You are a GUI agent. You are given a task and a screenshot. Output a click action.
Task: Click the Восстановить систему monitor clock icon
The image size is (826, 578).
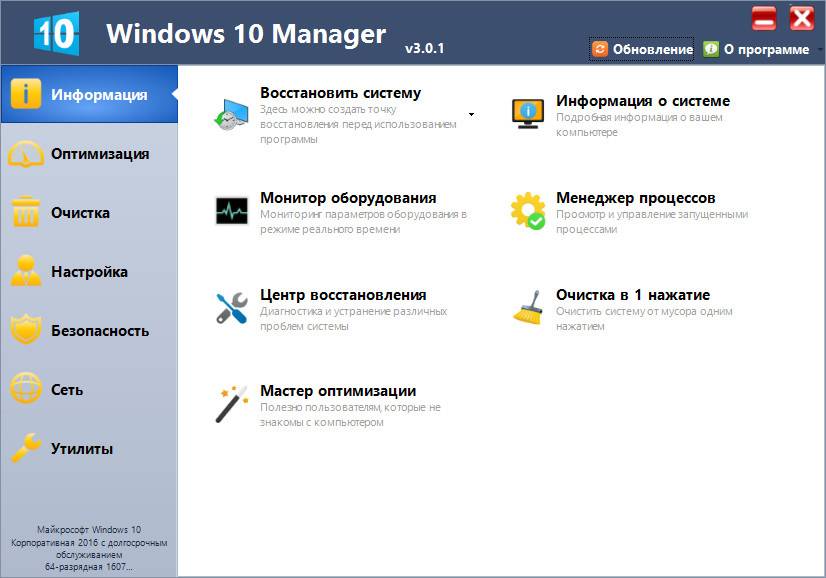point(232,115)
